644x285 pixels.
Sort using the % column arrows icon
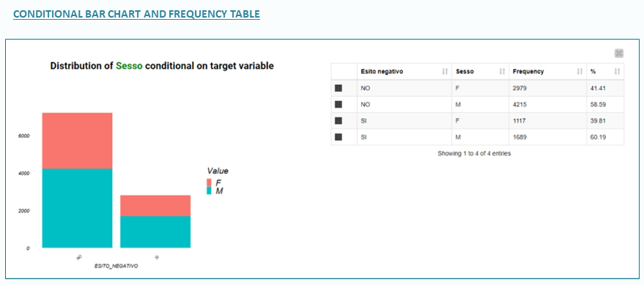click(x=617, y=72)
